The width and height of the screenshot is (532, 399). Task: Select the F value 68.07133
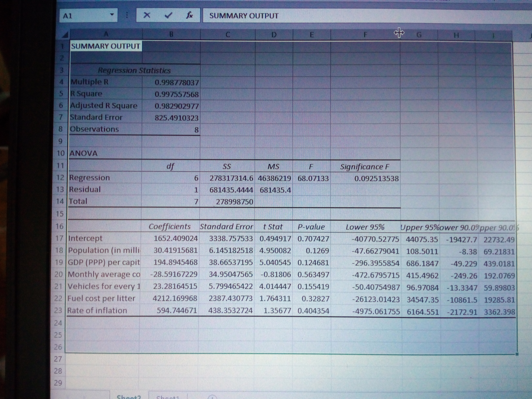tap(313, 178)
